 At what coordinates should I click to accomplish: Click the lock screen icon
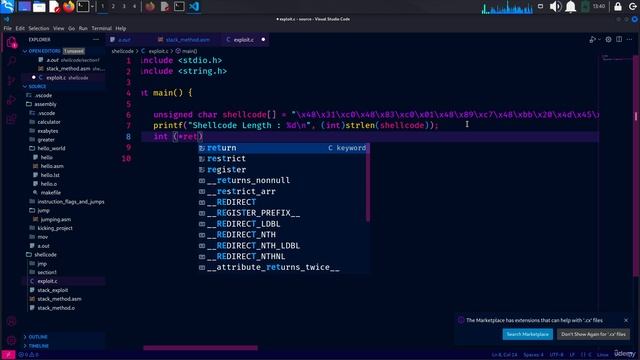pos(618,7)
